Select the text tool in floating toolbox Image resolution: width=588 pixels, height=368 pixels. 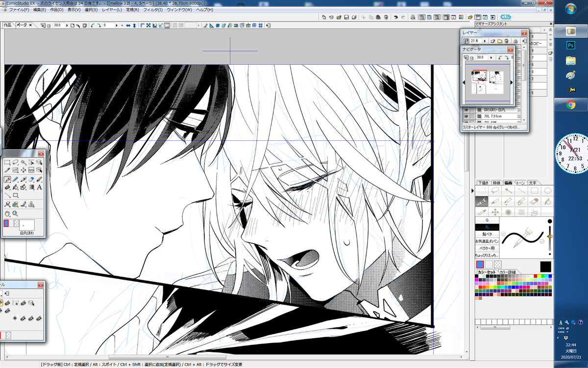39,187
